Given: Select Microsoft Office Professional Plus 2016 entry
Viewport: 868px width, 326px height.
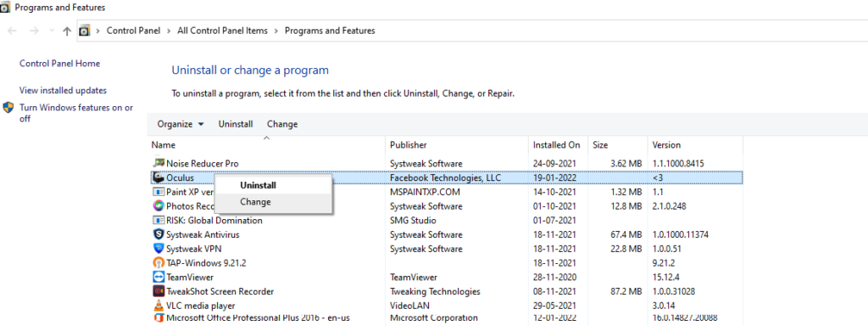Looking at the screenshot, I should point(258,318).
